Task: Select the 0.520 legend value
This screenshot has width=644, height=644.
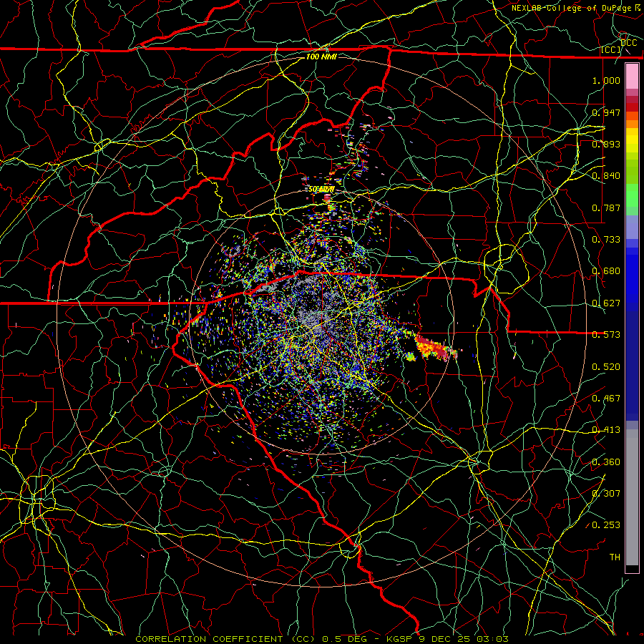Action: click(606, 367)
